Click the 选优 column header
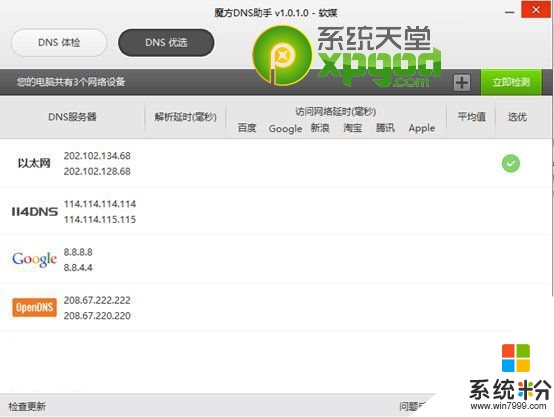Viewport: 554px width, 417px height. (x=517, y=117)
